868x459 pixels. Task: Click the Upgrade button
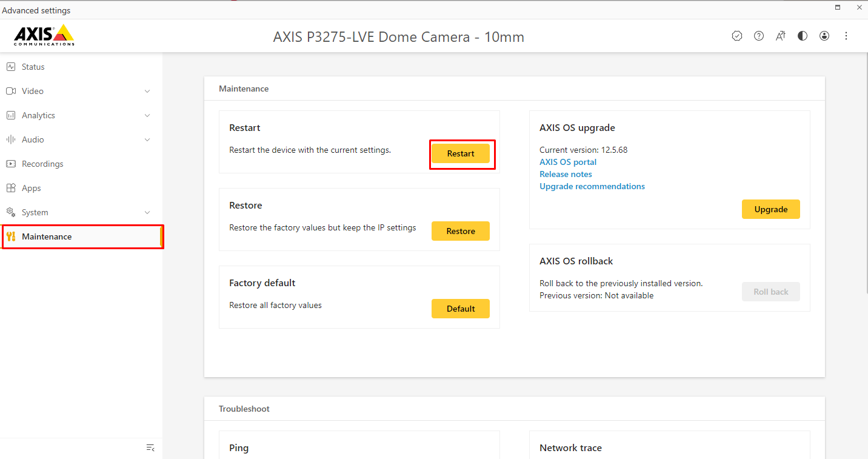(770, 209)
